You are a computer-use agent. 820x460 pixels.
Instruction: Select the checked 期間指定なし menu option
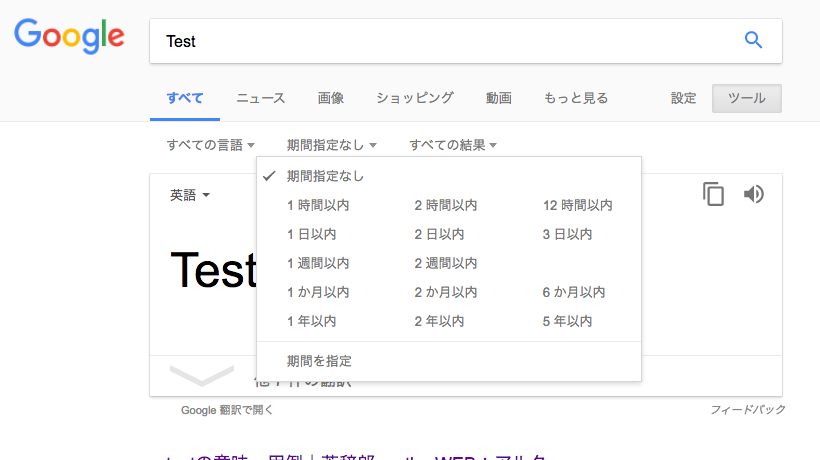325,176
